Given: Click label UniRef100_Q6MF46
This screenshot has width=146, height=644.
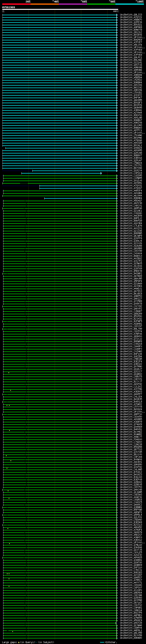Looking at the screenshot, I should pyautogui.click(x=131, y=208).
